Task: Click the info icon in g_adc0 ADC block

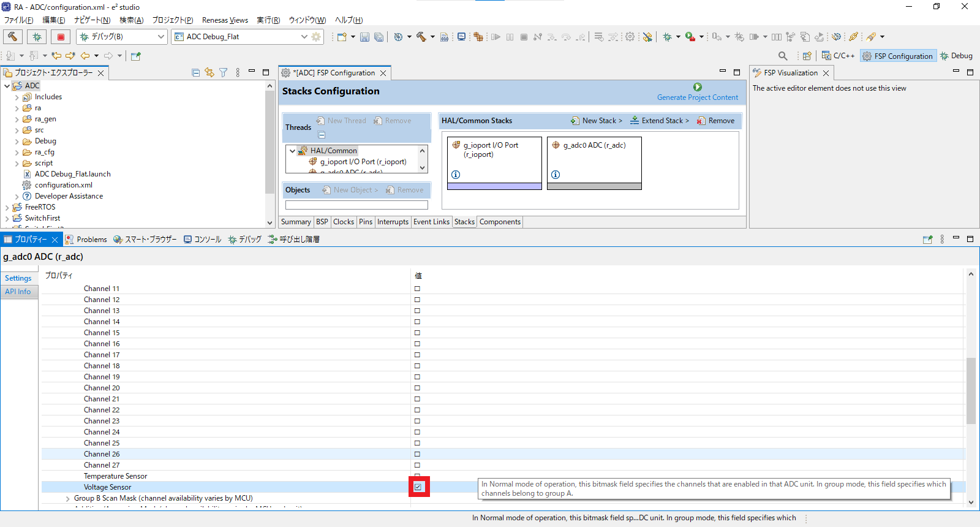Action: coord(556,175)
